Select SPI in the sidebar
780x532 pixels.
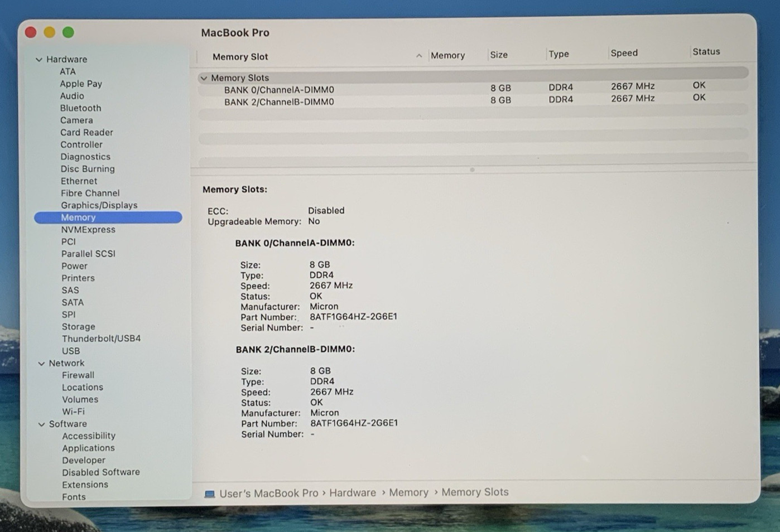(x=68, y=315)
